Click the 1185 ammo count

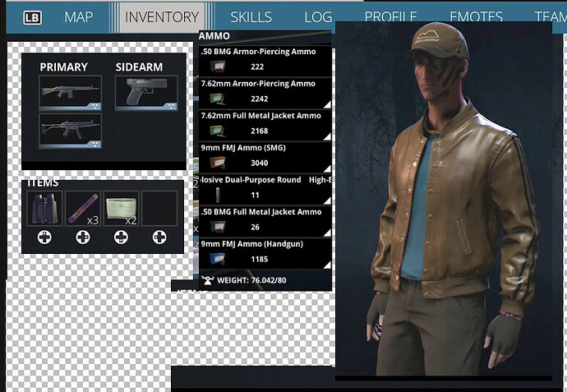(260, 259)
